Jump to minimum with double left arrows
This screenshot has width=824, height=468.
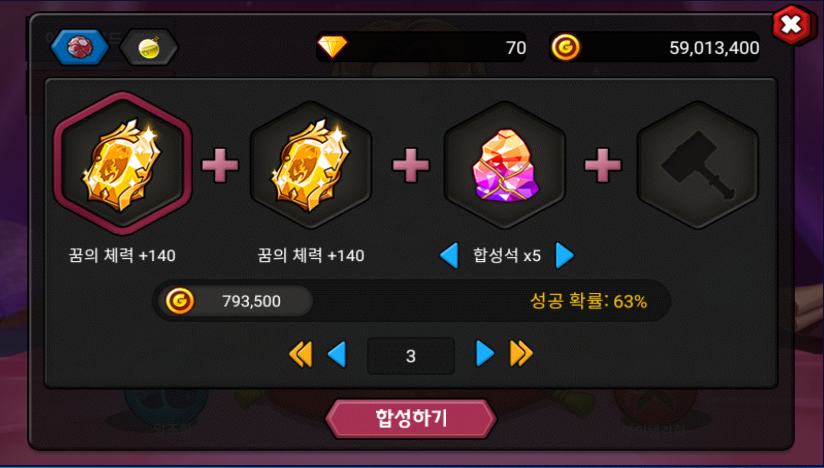(x=301, y=354)
